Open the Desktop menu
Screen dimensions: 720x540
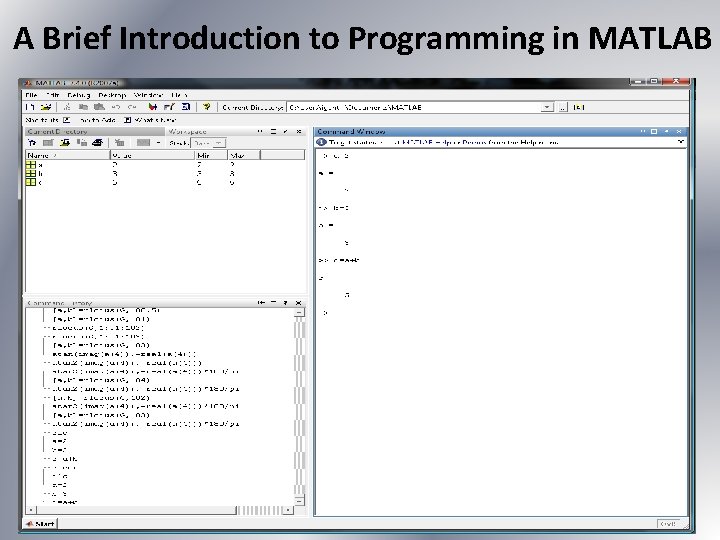click(112, 95)
